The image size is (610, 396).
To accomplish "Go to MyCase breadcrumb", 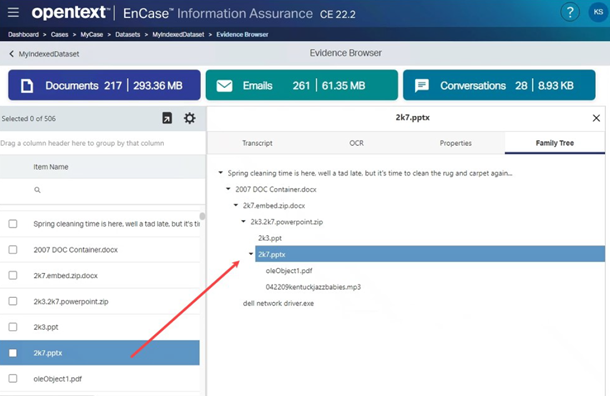I will pos(92,35).
